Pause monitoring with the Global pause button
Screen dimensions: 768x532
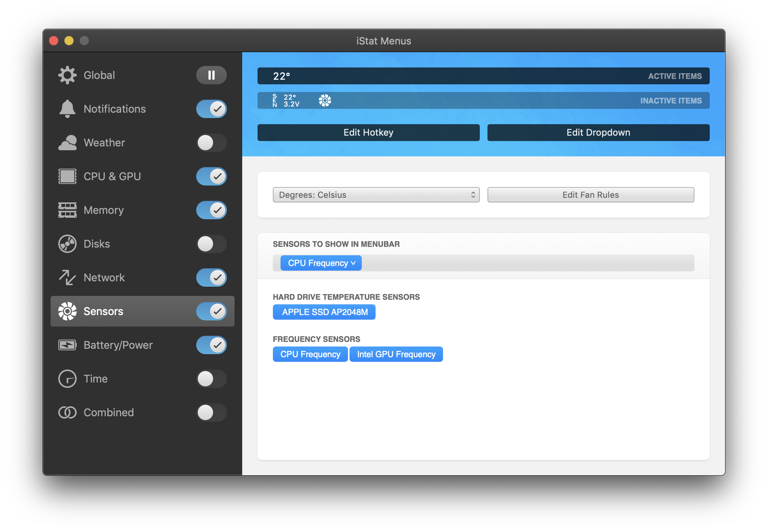click(x=211, y=75)
